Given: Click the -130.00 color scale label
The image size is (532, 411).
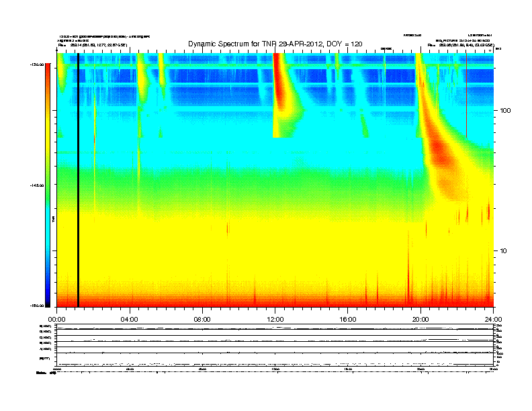Looking at the screenshot, I should click(37, 64).
